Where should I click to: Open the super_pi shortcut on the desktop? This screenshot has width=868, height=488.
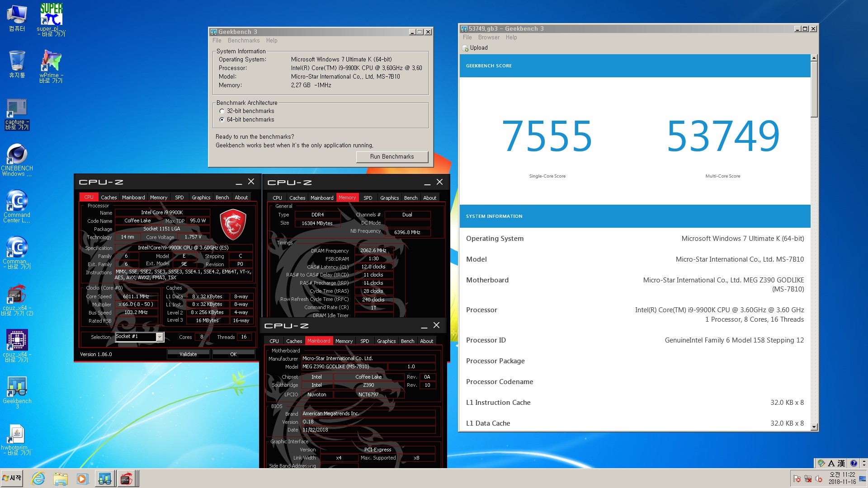[51, 20]
